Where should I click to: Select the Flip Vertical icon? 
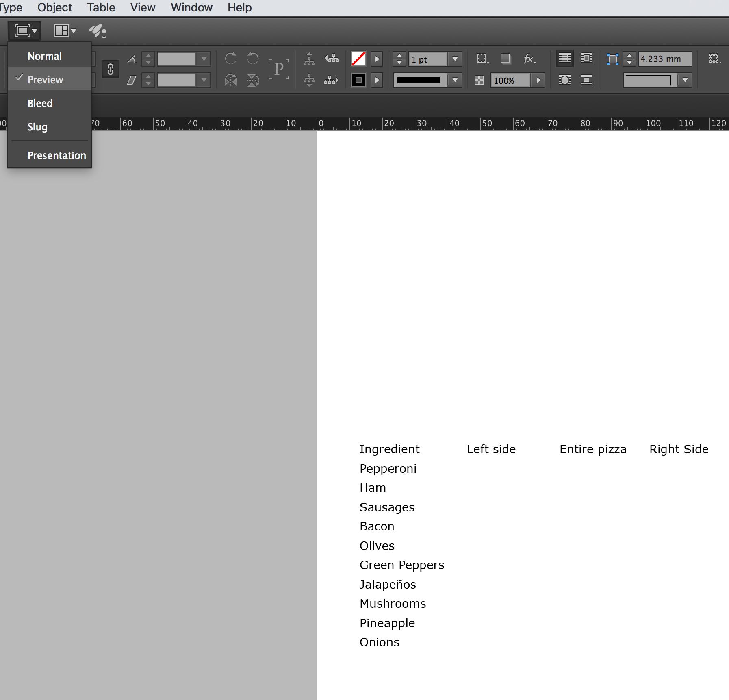(x=252, y=80)
